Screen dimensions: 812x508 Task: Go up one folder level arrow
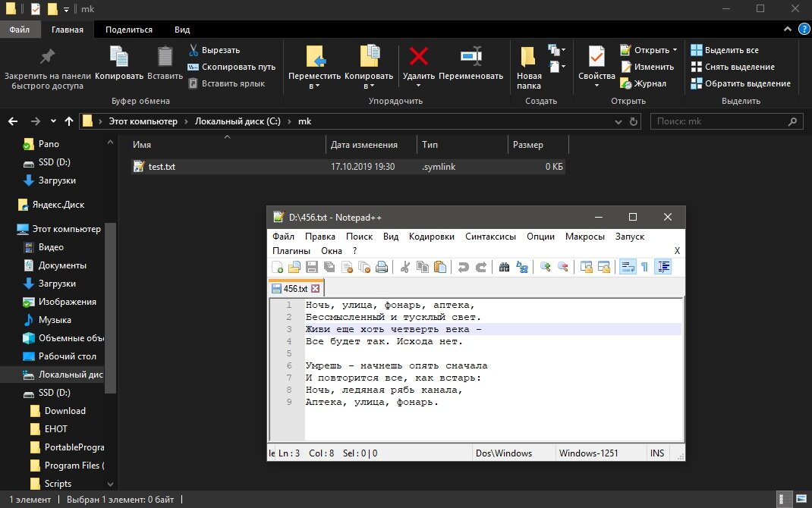(x=69, y=121)
